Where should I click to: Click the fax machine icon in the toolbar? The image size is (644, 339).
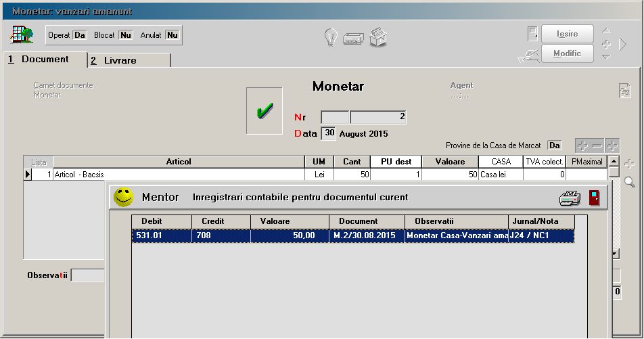coord(378,37)
